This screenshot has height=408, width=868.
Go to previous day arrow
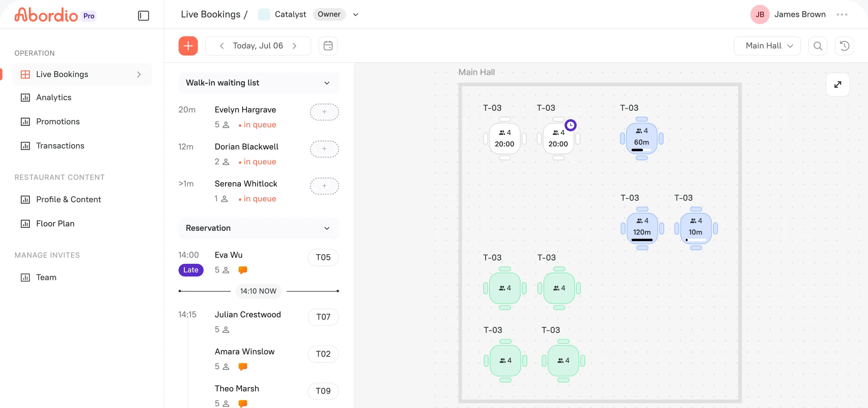click(222, 46)
